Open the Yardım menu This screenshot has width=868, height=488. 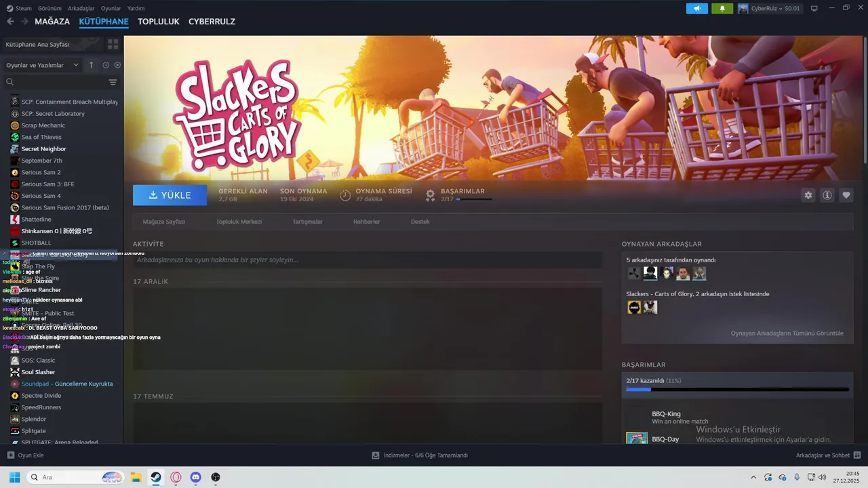pos(136,8)
